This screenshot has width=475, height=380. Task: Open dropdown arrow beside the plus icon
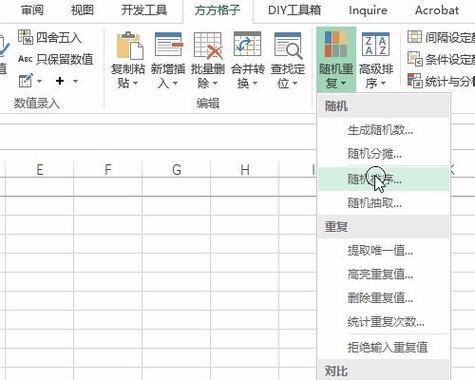pos(75,81)
